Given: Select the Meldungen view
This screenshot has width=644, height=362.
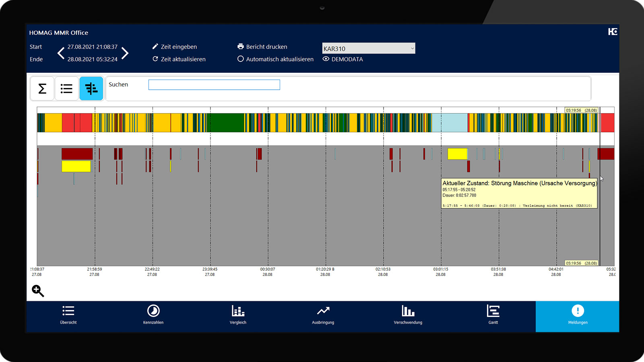Looking at the screenshot, I should coord(578,315).
